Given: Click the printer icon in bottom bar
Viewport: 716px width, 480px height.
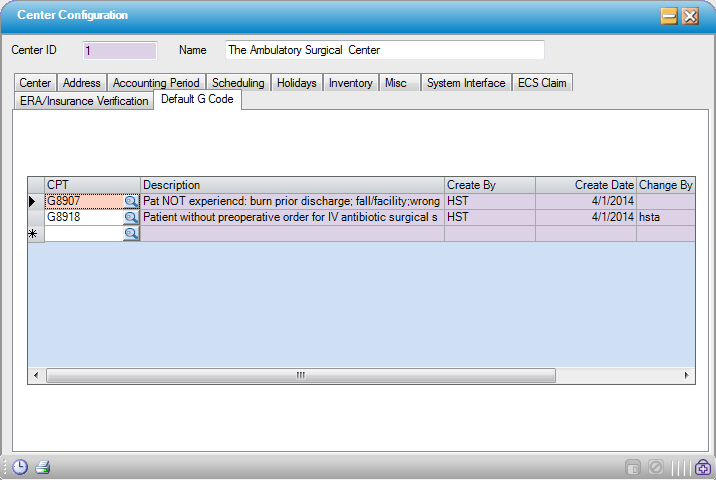Looking at the screenshot, I should coord(43,467).
